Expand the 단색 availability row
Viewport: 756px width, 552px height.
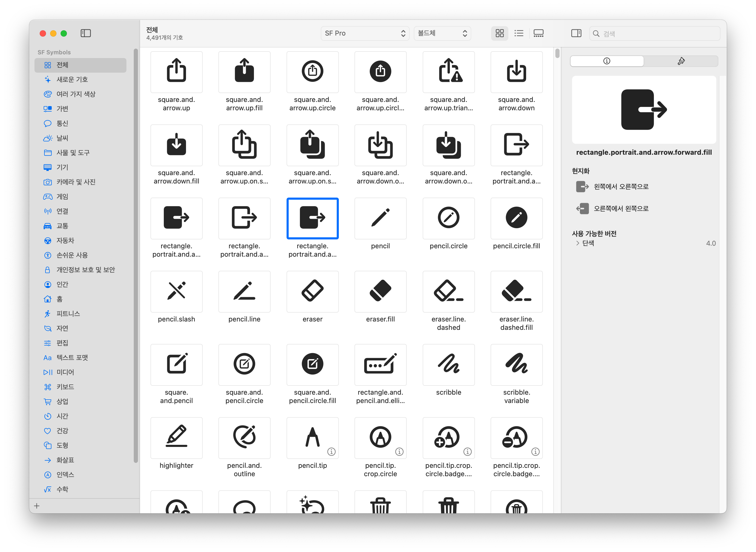click(577, 243)
